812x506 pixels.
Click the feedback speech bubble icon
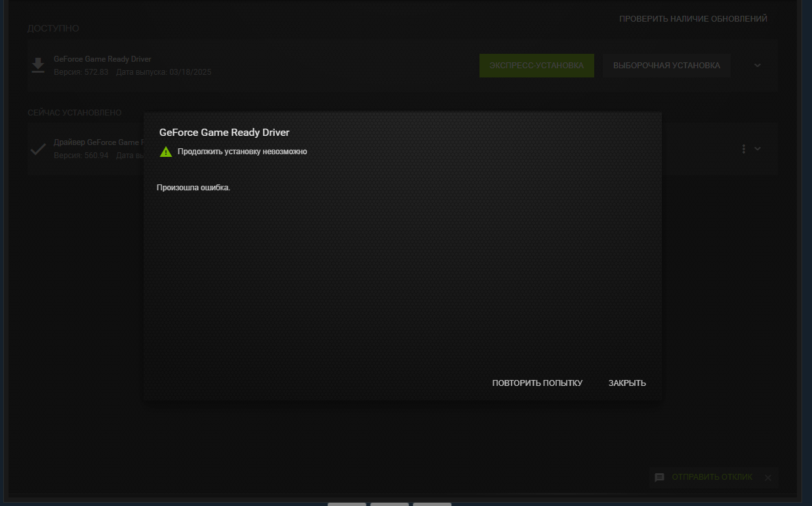[x=659, y=477]
